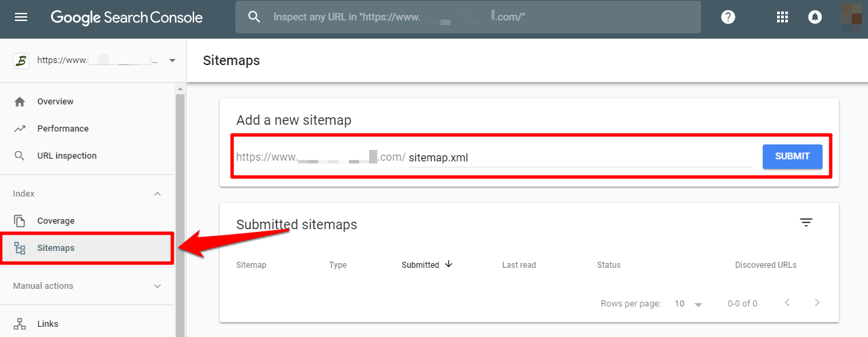Click the 0-0 of 0 pagination text

pos(742,304)
